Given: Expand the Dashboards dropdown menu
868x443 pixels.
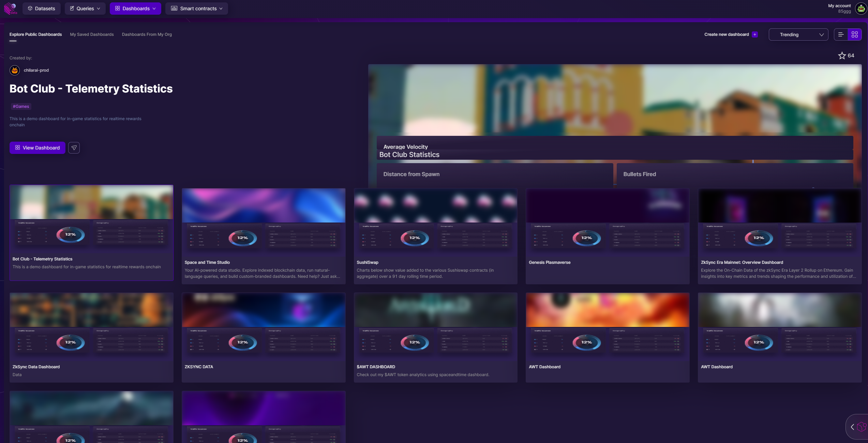Looking at the screenshot, I should (x=135, y=9).
